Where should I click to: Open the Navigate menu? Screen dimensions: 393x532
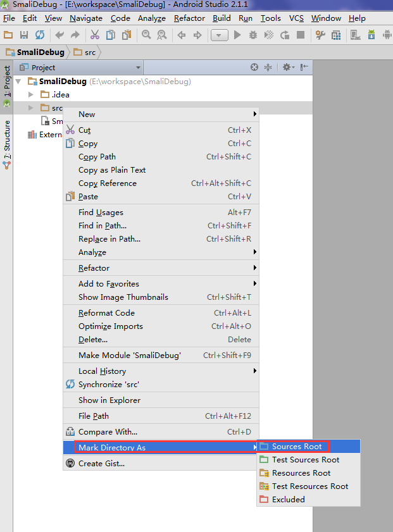(x=86, y=18)
